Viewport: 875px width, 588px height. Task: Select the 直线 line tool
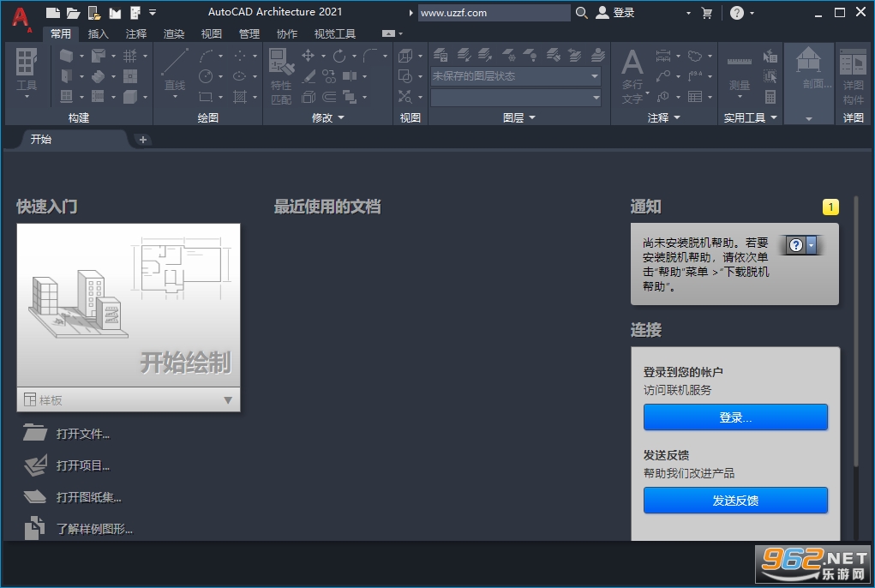tap(175, 73)
